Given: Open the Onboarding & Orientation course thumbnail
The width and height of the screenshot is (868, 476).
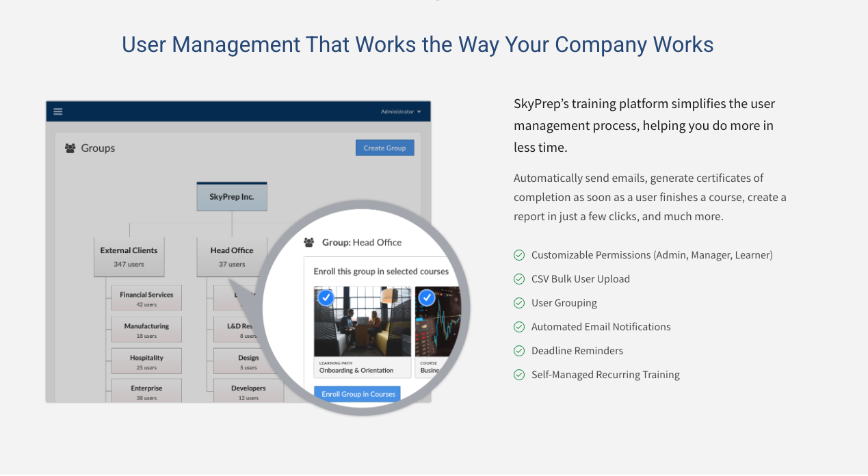Looking at the screenshot, I should (363, 321).
